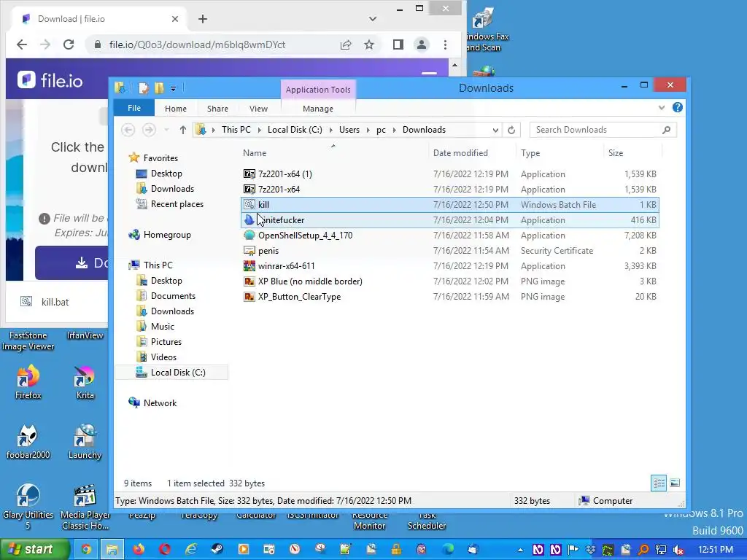Open Recent places in the navigation pane
This screenshot has height=560, width=747.
(x=177, y=204)
